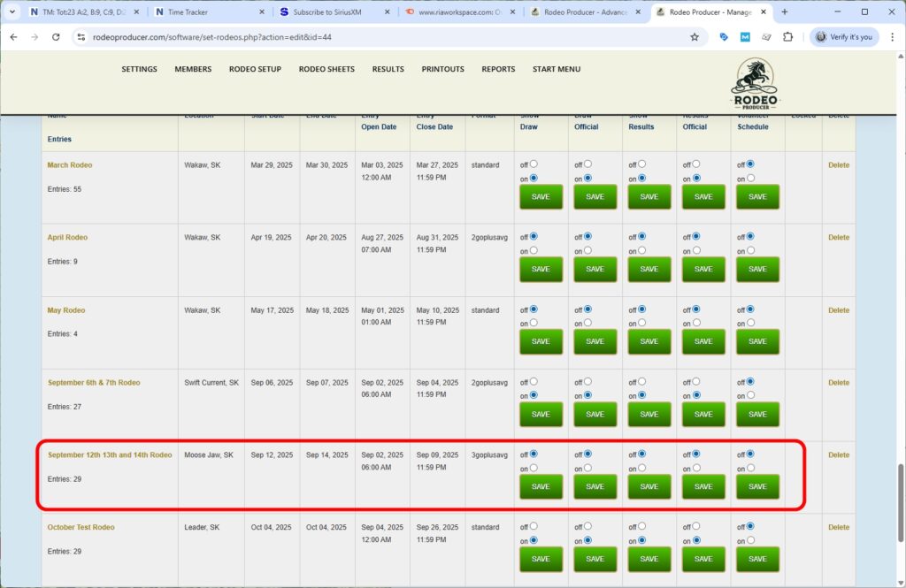Click the Gmail extension icon
This screenshot has height=588, width=906.
point(743,37)
